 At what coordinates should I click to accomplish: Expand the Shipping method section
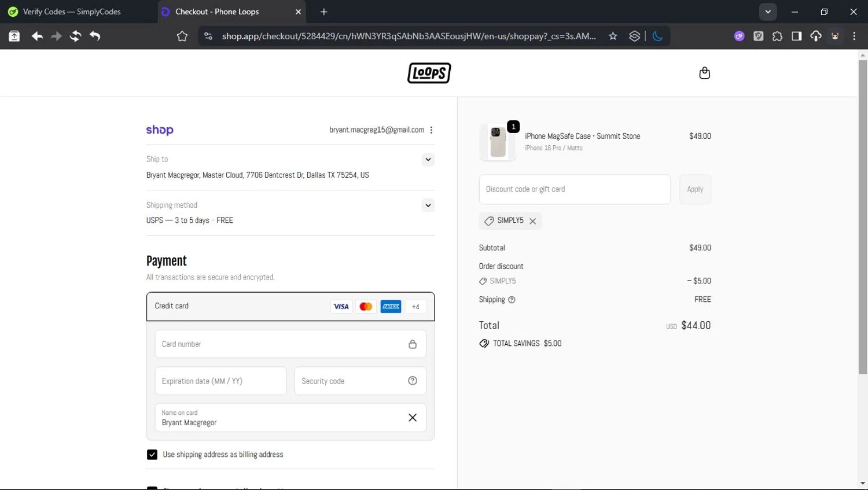click(428, 205)
